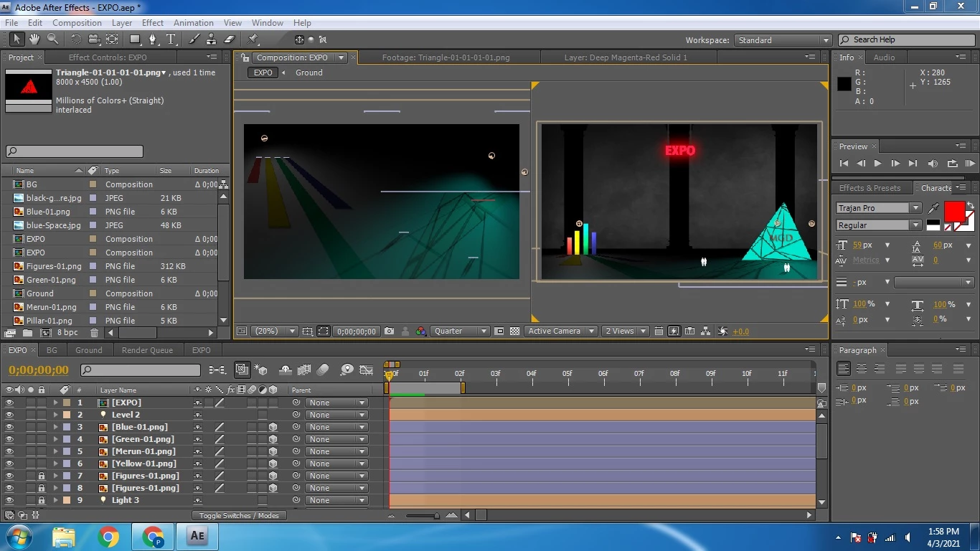The image size is (980, 551).
Task: Select the Hand tool
Action: (34, 39)
